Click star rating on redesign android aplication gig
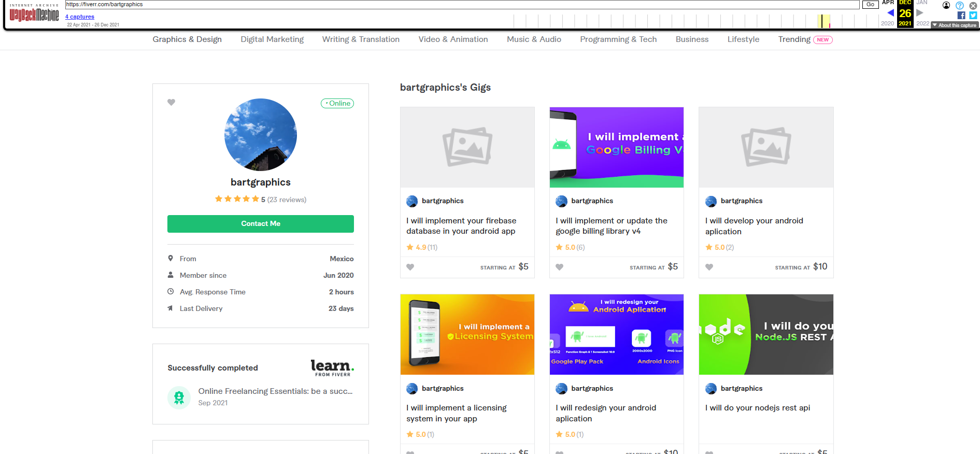 pos(570,434)
